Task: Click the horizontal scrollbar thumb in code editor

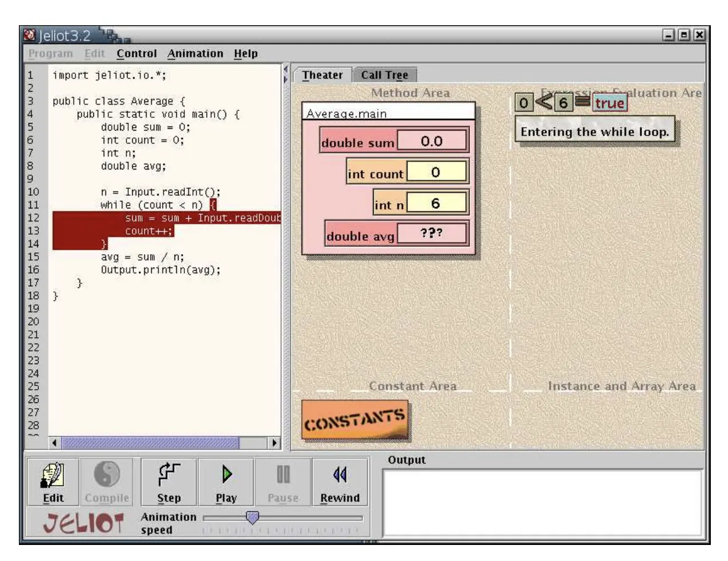Action: [x=151, y=443]
